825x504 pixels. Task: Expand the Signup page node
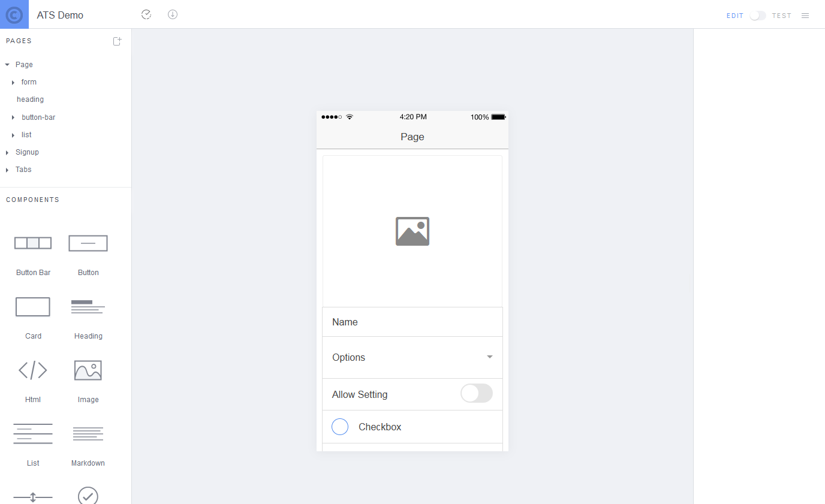[7, 152]
